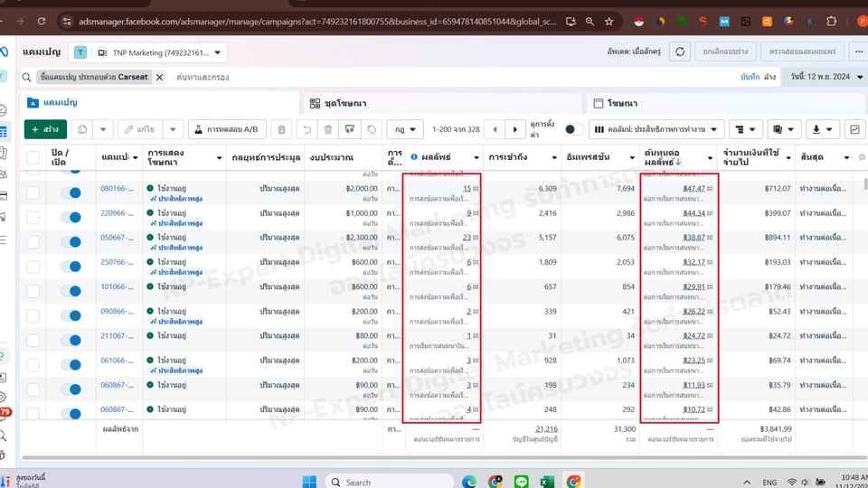The width and height of the screenshot is (868, 488).
Task: Open the date range 12 พ.ย. 2024 dropdown
Action: click(x=826, y=77)
